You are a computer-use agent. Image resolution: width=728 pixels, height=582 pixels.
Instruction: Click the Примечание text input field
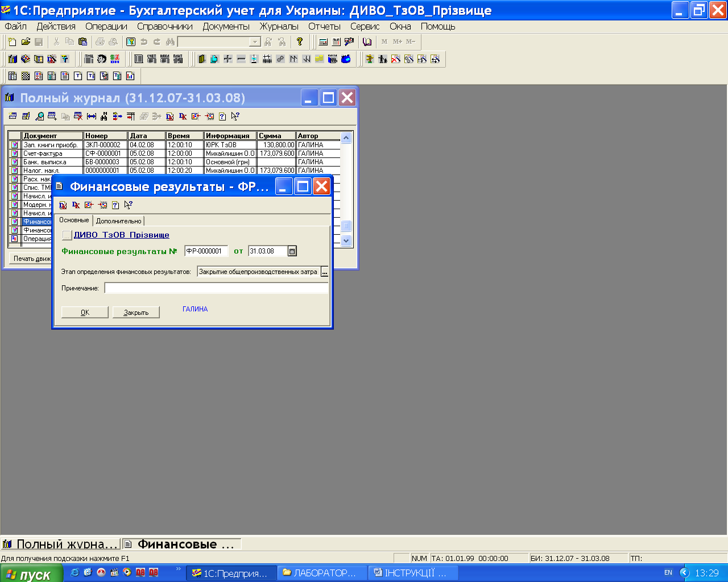coord(216,288)
